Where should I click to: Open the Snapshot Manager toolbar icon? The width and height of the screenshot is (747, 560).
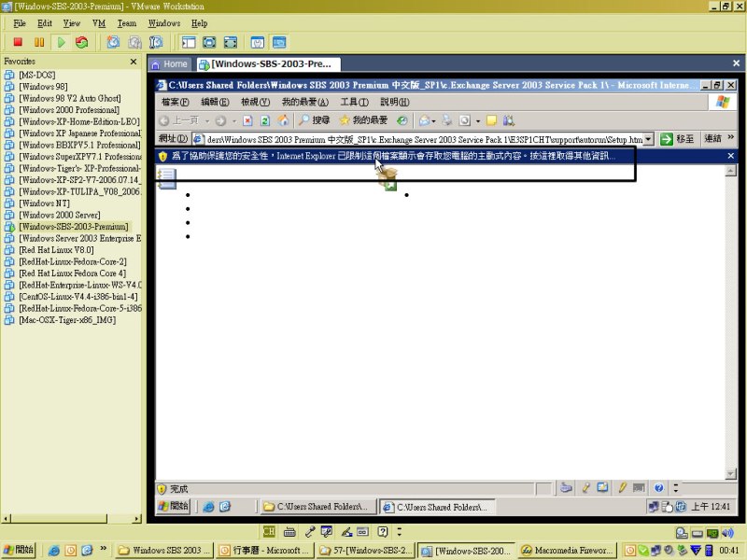[x=156, y=42]
